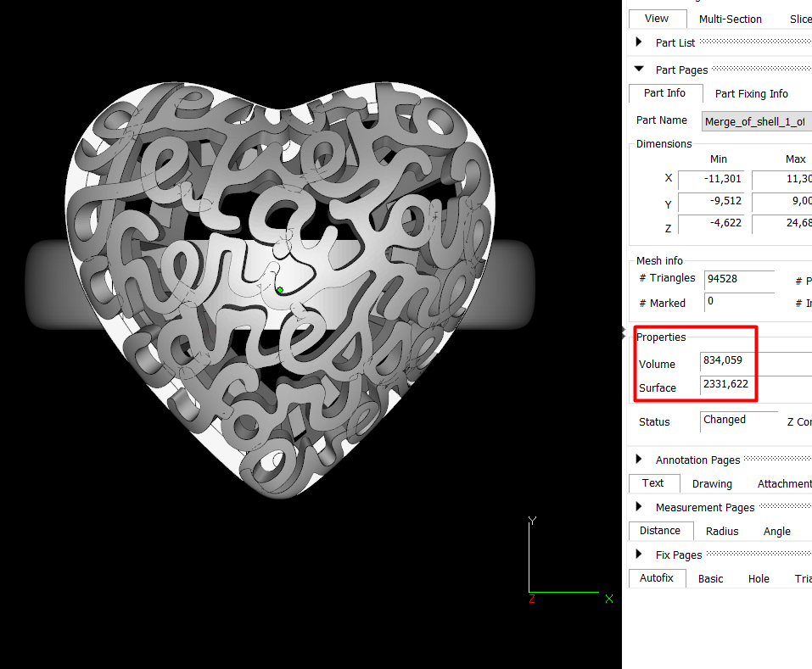Expand the Fix Pages section
Screen dimensions: 812x669
[639, 555]
